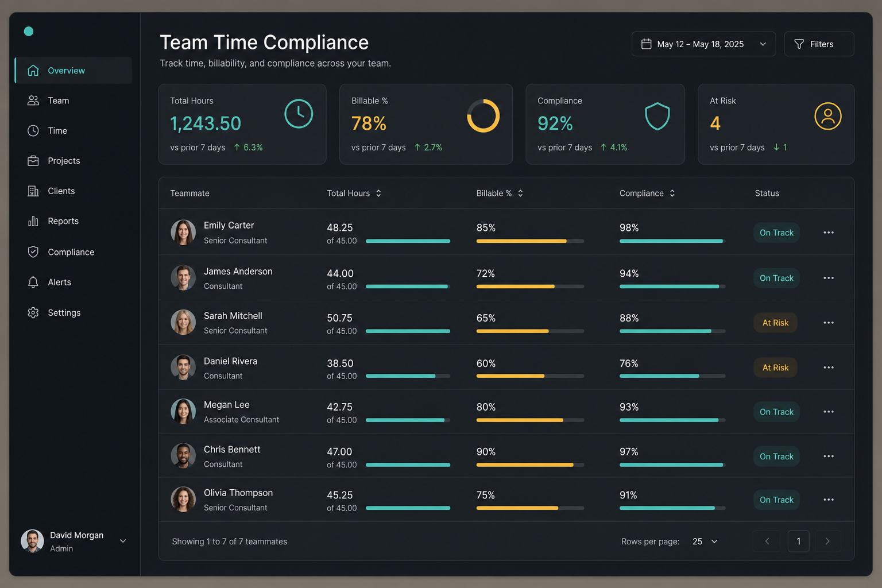Navigate to Projects in the sidebar
This screenshot has height=588, width=882.
73,161
